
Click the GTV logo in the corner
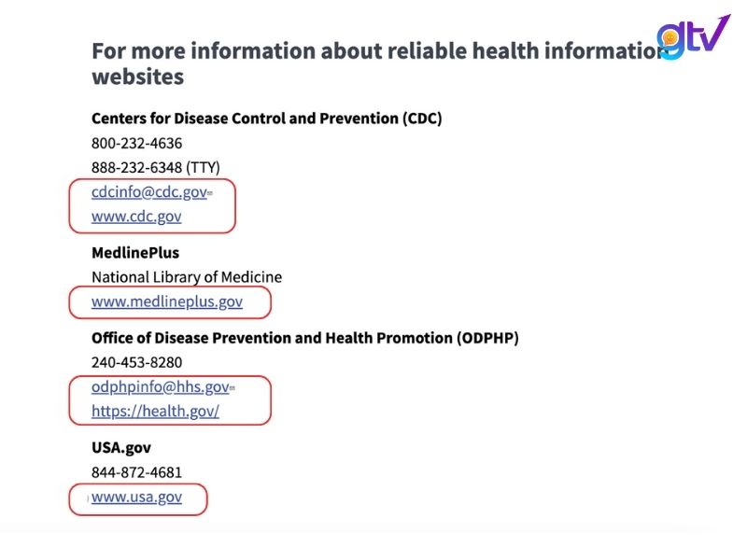[x=693, y=37]
